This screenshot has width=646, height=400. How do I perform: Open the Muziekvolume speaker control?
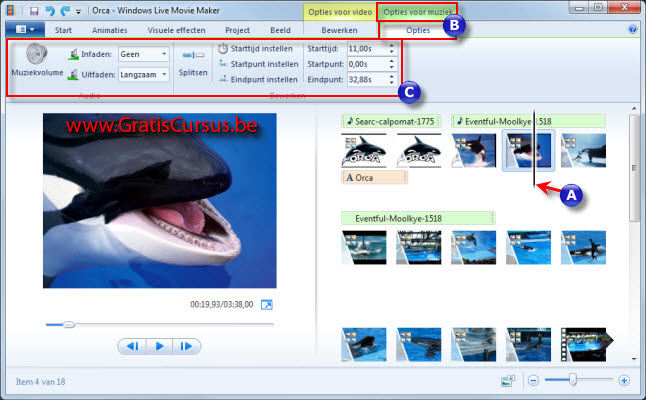click(x=37, y=60)
